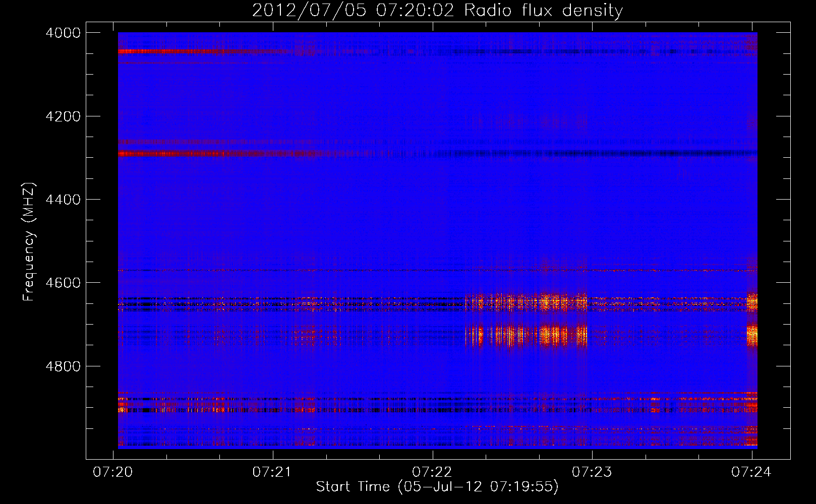816x504 pixels.
Task: Click the 07:21 time tick label
Action: (272, 472)
